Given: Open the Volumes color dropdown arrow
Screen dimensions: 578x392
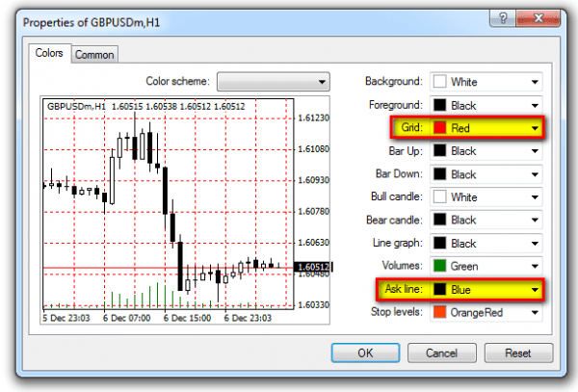Looking at the screenshot, I should tap(535, 266).
